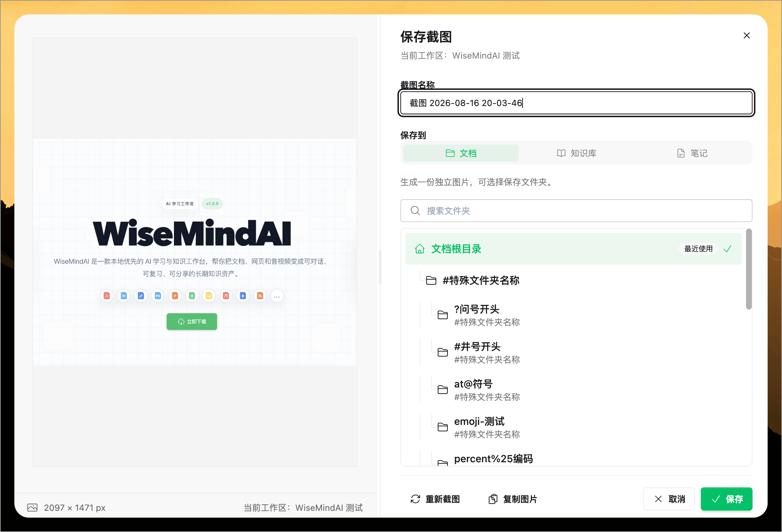
Task: Click the folder icon on 文档 tab
Action: coord(450,153)
